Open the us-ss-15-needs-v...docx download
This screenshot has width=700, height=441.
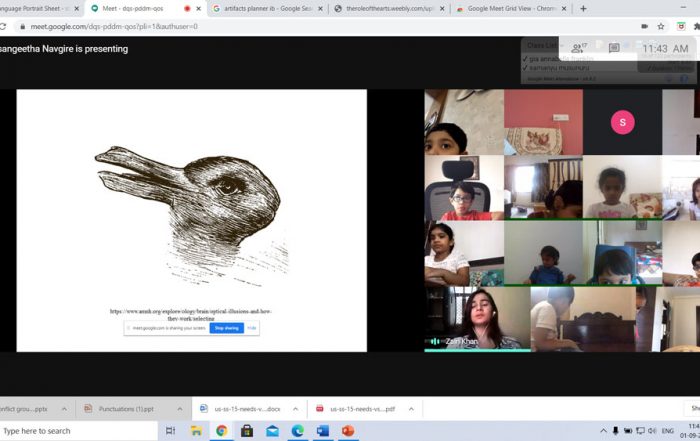coord(241,408)
